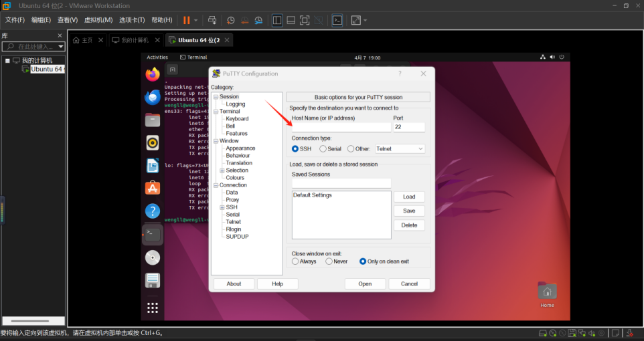The width and height of the screenshot is (644, 341).
Task: Toggle the thumbnail bar view icon
Action: (x=291, y=20)
